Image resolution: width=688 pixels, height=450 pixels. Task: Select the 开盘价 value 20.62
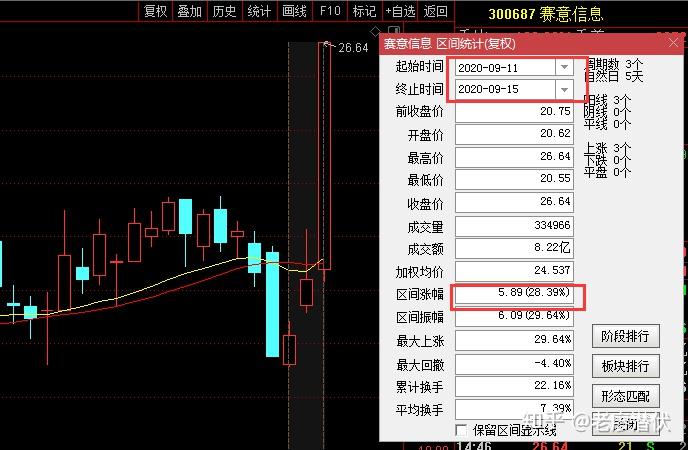click(514, 134)
